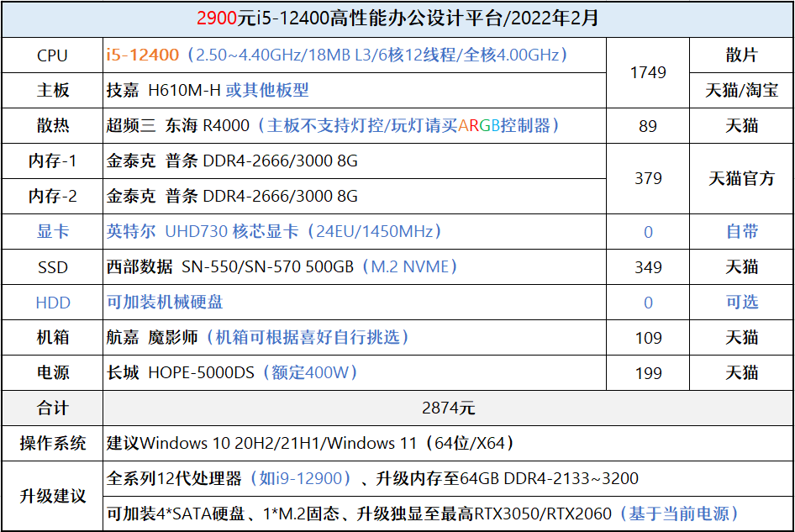Click the total '2874元' cell

pos(448,408)
